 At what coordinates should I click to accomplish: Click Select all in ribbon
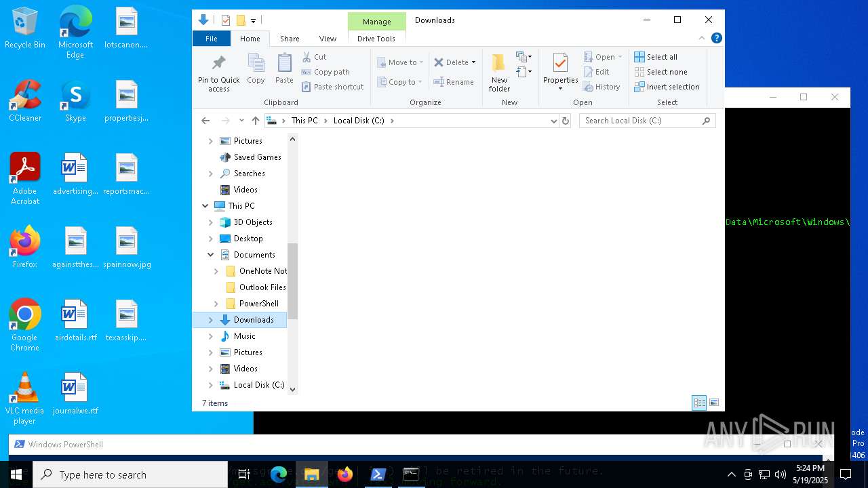click(656, 57)
